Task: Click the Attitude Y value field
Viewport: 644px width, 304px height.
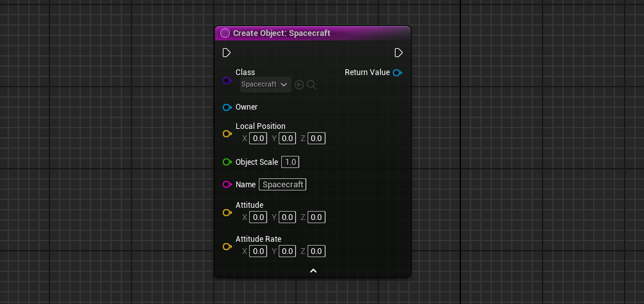Action: 287,217
